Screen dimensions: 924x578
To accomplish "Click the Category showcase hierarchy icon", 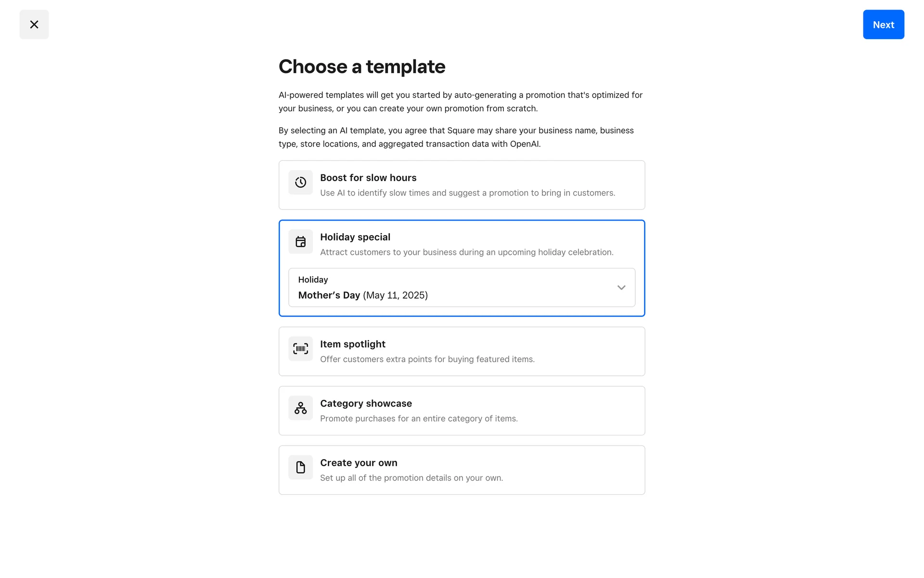I will 300,408.
